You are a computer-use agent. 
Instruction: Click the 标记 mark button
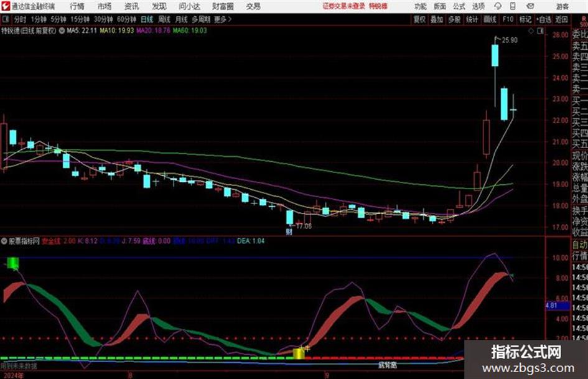525,19
